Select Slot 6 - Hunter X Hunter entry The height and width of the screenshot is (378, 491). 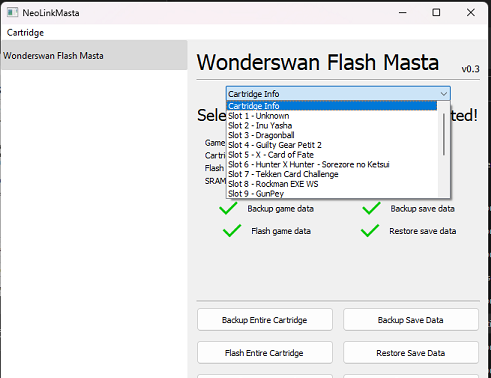332,164
